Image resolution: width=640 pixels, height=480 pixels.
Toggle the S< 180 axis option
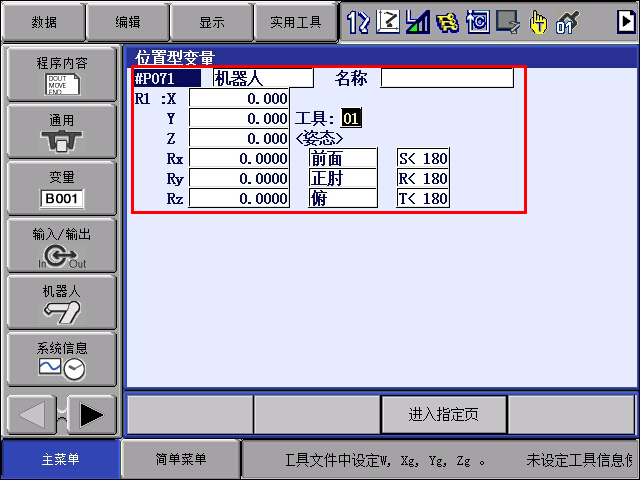[x=423, y=158]
